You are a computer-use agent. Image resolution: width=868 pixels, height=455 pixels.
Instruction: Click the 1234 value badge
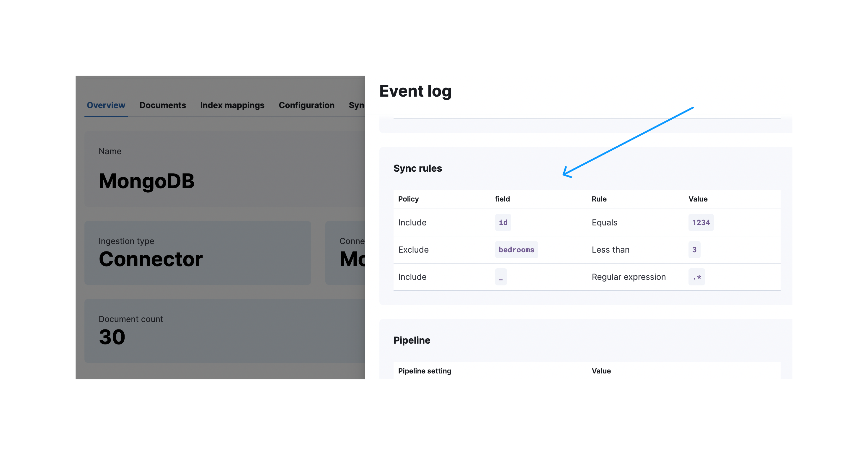pos(701,222)
